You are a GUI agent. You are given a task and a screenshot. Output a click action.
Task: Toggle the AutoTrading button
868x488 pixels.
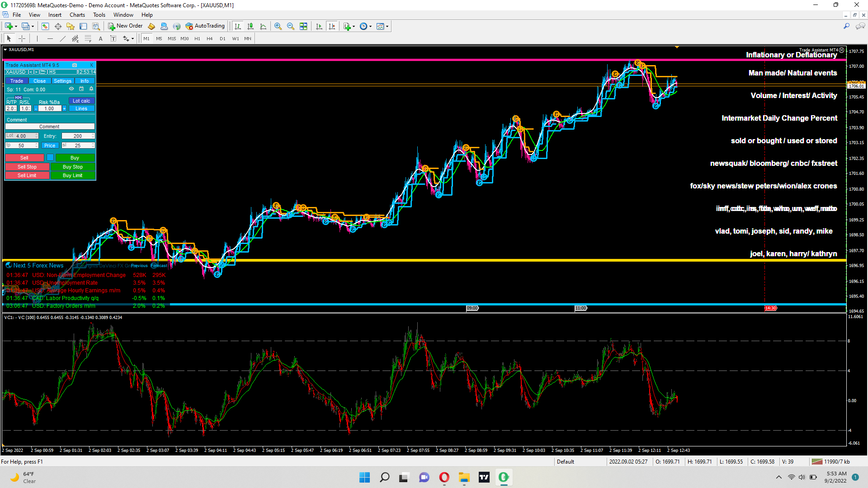coord(205,26)
